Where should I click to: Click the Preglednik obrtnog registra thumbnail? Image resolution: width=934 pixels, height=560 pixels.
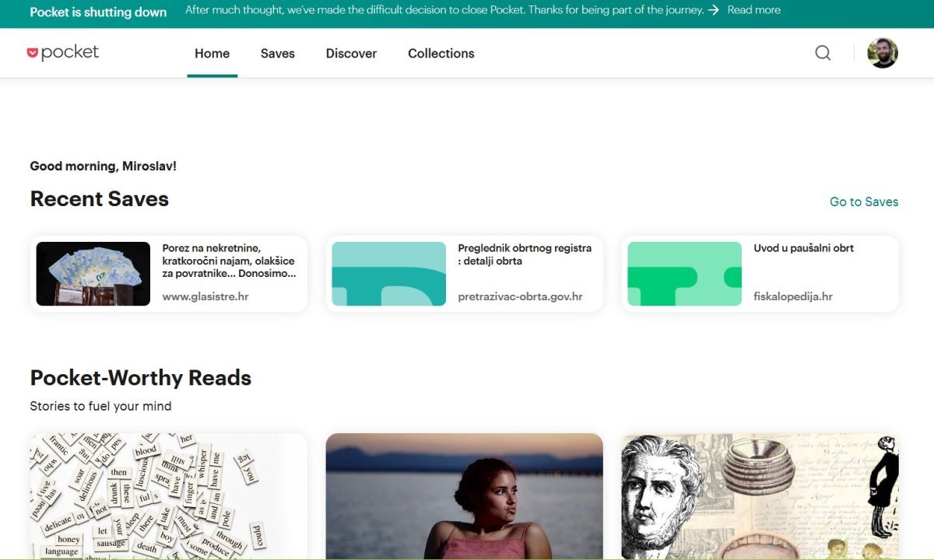[388, 274]
